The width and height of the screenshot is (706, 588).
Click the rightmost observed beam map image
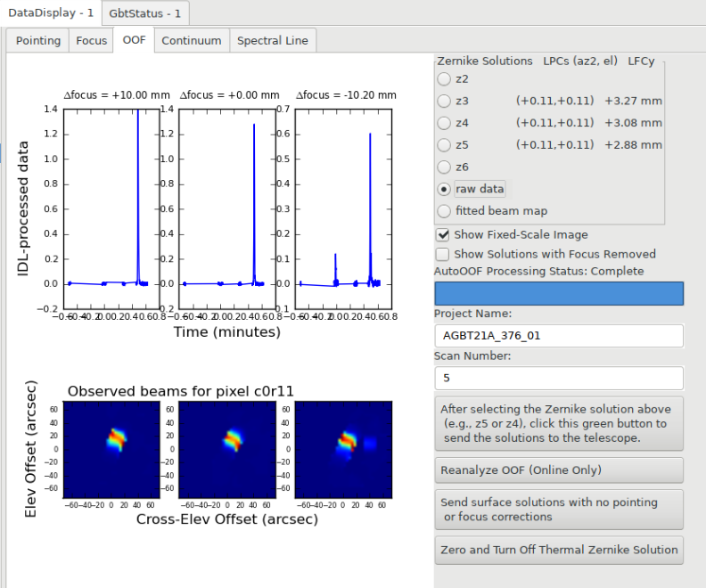tap(343, 450)
